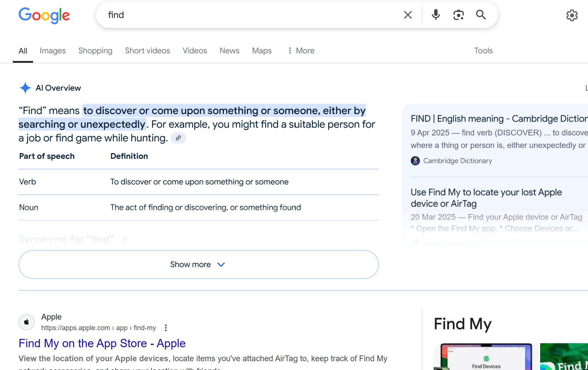Click the highlighted to discover or come upon text
The height and width of the screenshot is (370, 588).
[224, 111]
